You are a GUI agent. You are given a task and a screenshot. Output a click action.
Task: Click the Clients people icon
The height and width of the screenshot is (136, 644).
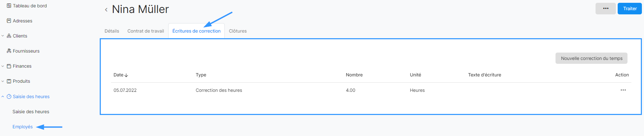(x=9, y=36)
